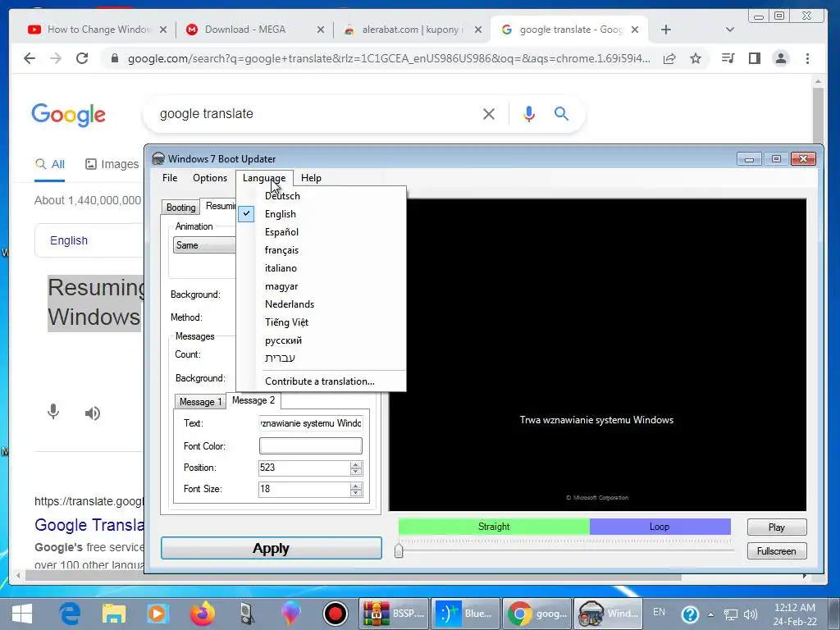Launch Firefox from taskbar

pos(203,614)
